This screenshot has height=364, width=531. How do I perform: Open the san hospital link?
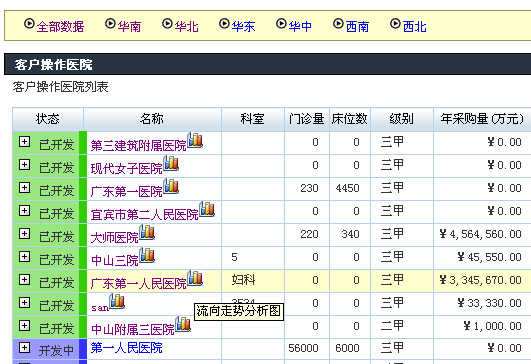coord(100,308)
